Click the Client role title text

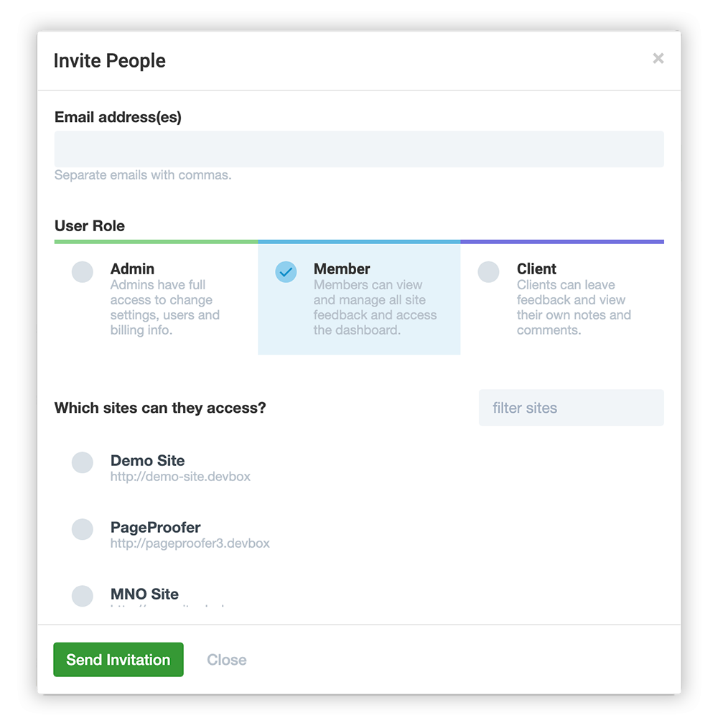pyautogui.click(x=536, y=269)
